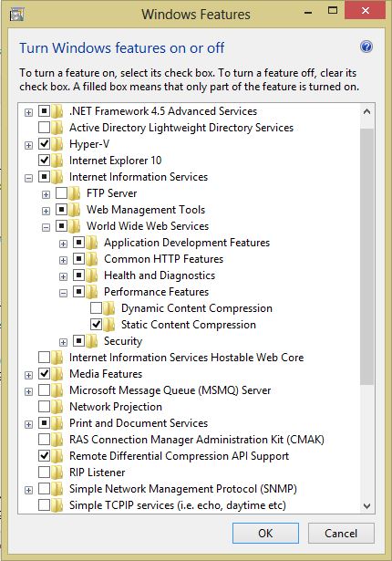Collapse the Performance Features node
This screenshot has height=561, width=392.
pyautogui.click(x=63, y=293)
